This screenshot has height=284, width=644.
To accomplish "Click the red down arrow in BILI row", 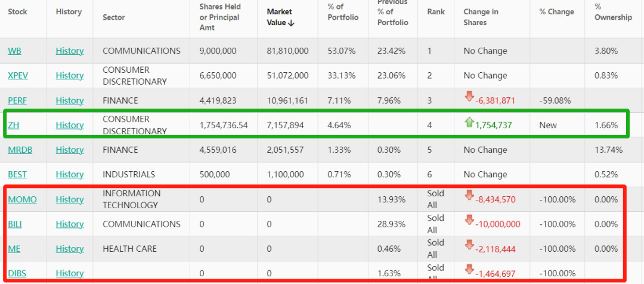I will [x=469, y=220].
